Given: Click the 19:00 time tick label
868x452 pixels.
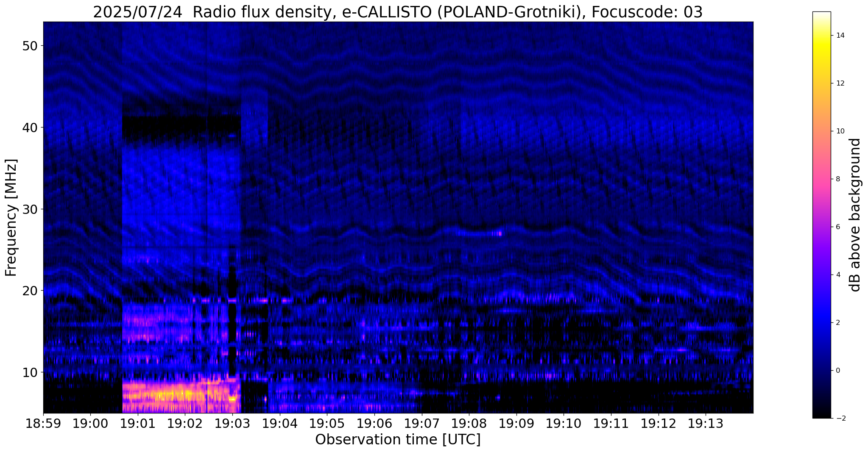Looking at the screenshot, I should (90, 424).
